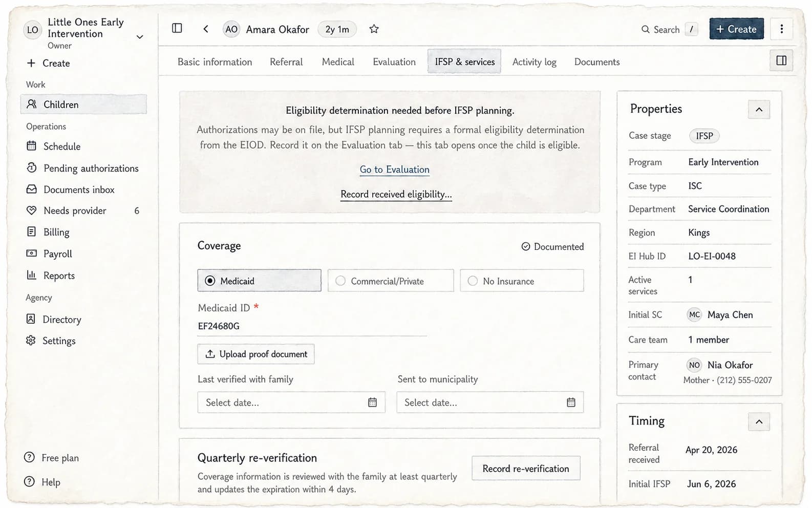Image resolution: width=812 pixels, height=508 pixels.
Task: Switch to Activity log tab
Action: (x=534, y=62)
